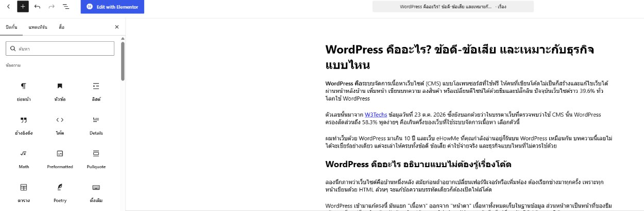Insert a Preformatted block
The image size is (644, 211).
point(60,159)
